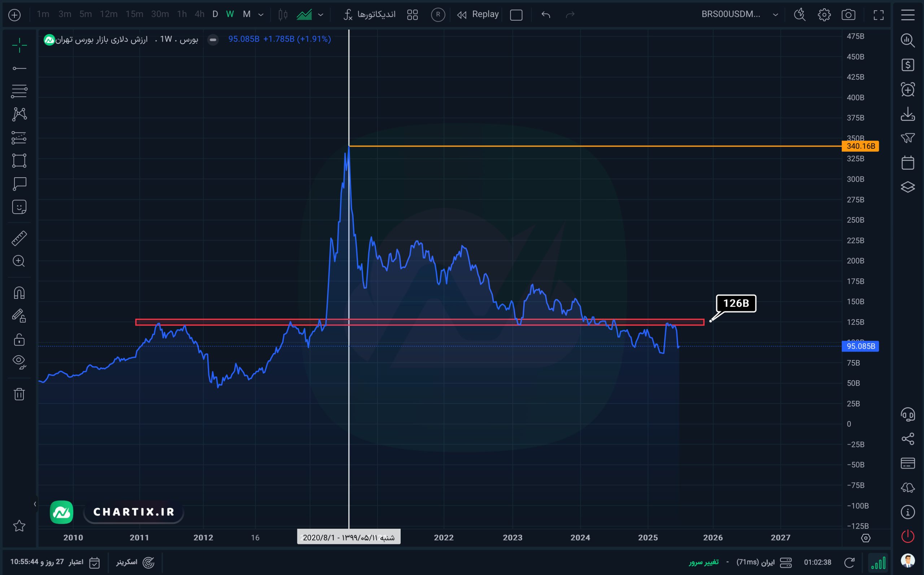Screen dimensions: 924x575
Task: Open the share icon in right sidebar
Action: pyautogui.click(x=908, y=439)
